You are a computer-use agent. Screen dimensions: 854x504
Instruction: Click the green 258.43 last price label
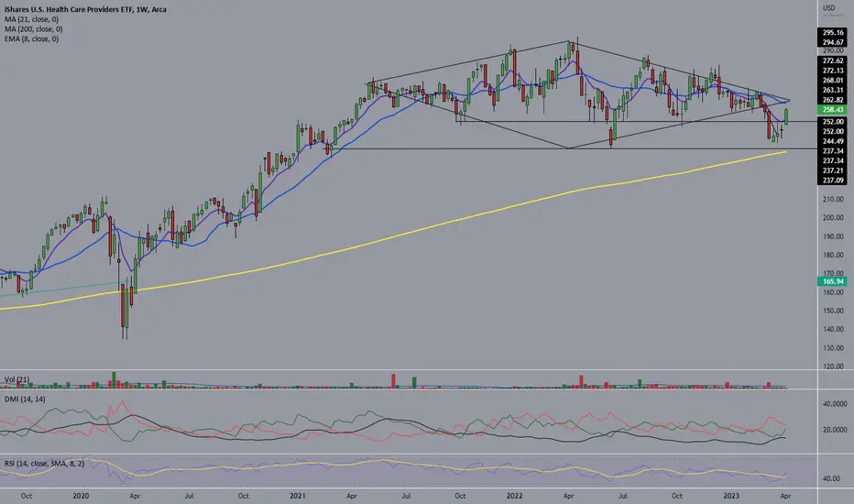[832, 110]
